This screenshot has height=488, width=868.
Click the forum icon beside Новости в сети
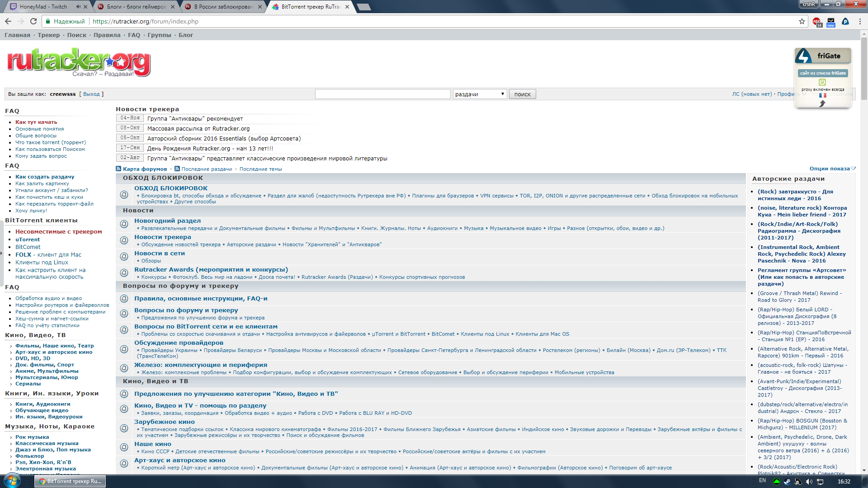[124, 256]
